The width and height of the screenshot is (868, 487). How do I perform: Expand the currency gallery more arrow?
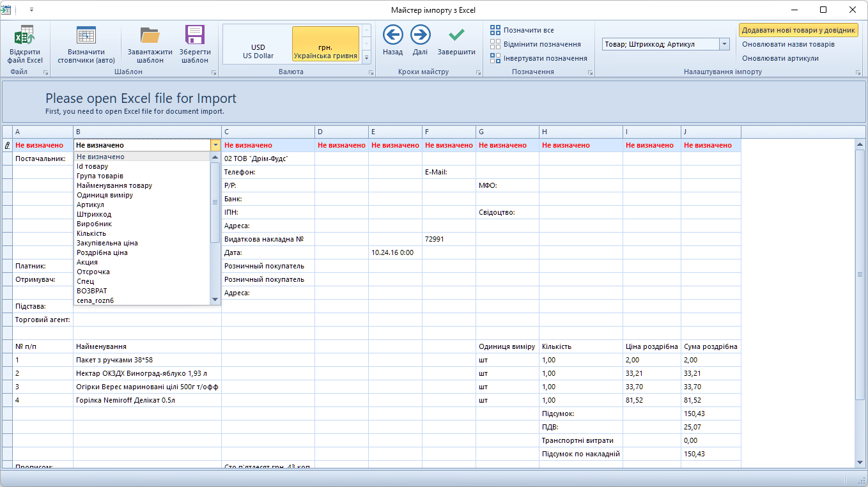click(366, 58)
